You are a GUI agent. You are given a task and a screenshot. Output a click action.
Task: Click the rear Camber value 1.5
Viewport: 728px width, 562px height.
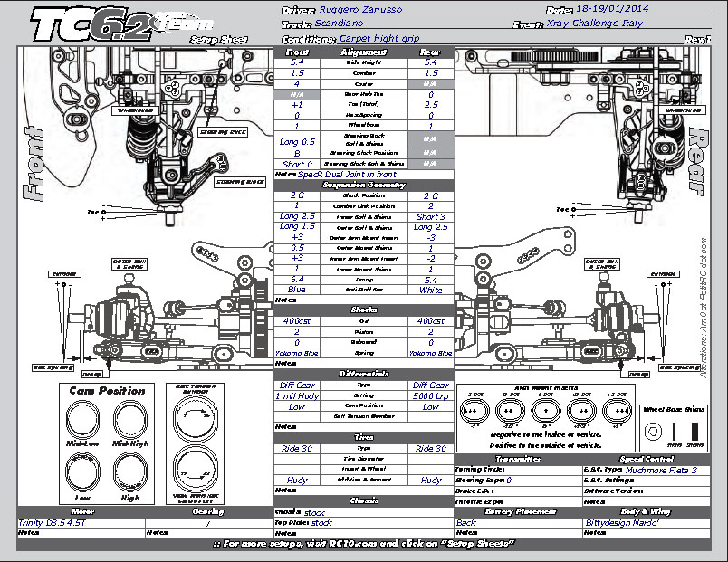click(431, 73)
